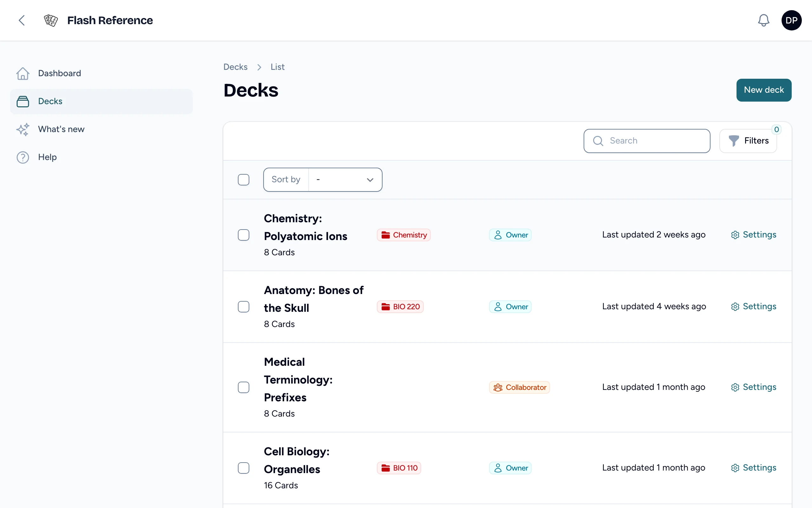The width and height of the screenshot is (812, 508).
Task: Click gear icon in Cell Biology row
Action: (735, 468)
